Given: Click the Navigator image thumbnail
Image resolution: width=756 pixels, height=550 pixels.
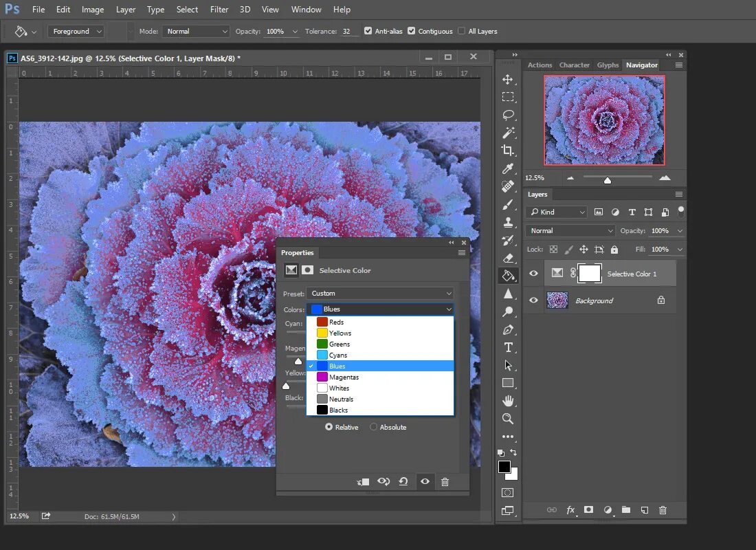Looking at the screenshot, I should coord(604,120).
